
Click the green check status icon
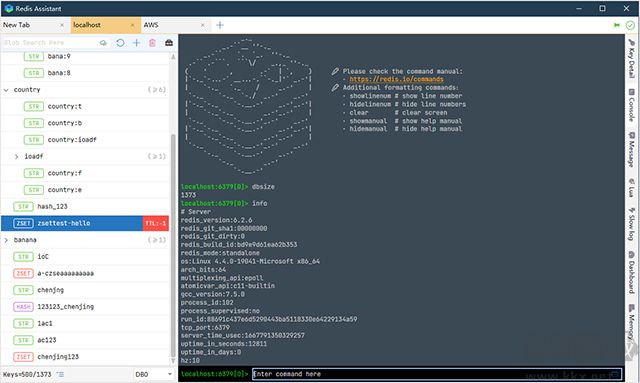click(x=630, y=25)
